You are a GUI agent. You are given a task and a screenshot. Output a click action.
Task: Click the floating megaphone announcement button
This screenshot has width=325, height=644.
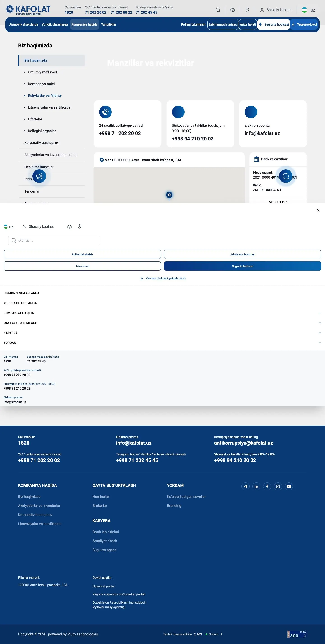click(39, 176)
